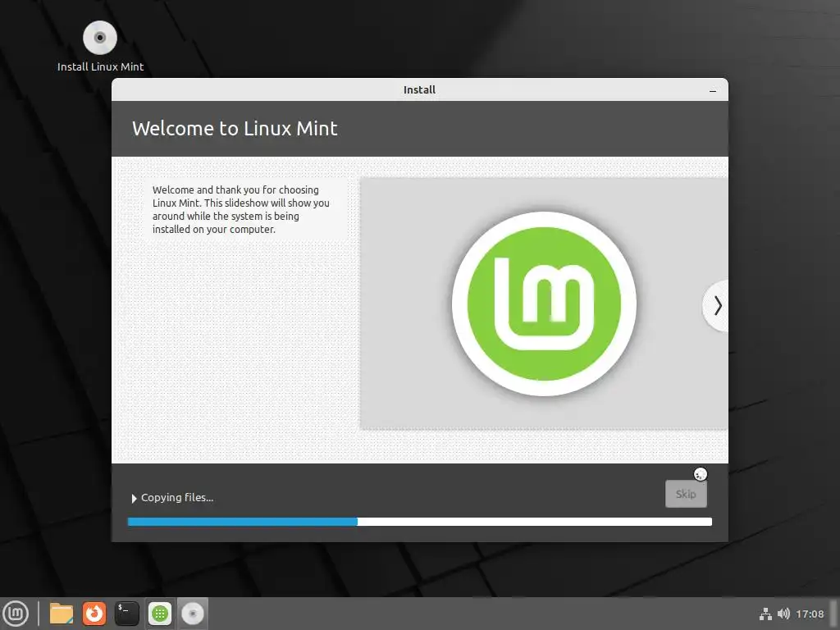
Task: Click the installation progress bar
Action: tap(419, 522)
